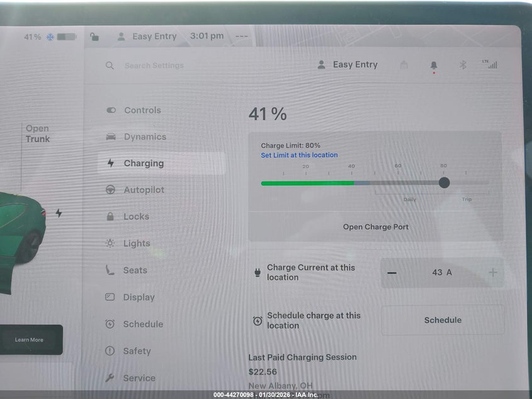Tap the battery indicator in status bar
This screenshot has width=532, height=399.
click(x=67, y=37)
